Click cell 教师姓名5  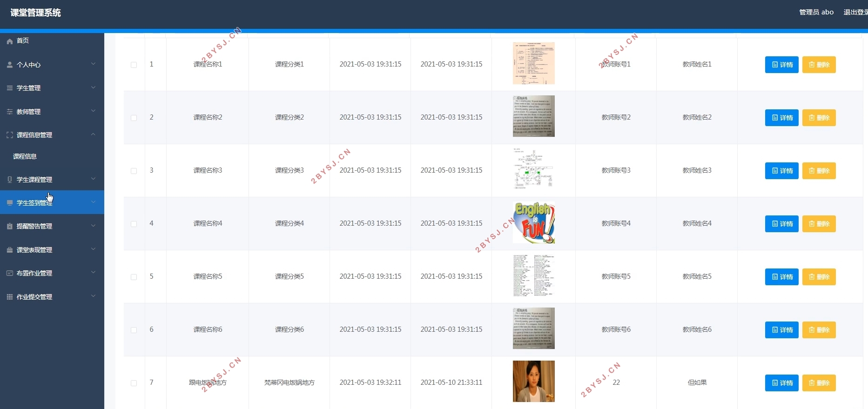[x=697, y=276]
